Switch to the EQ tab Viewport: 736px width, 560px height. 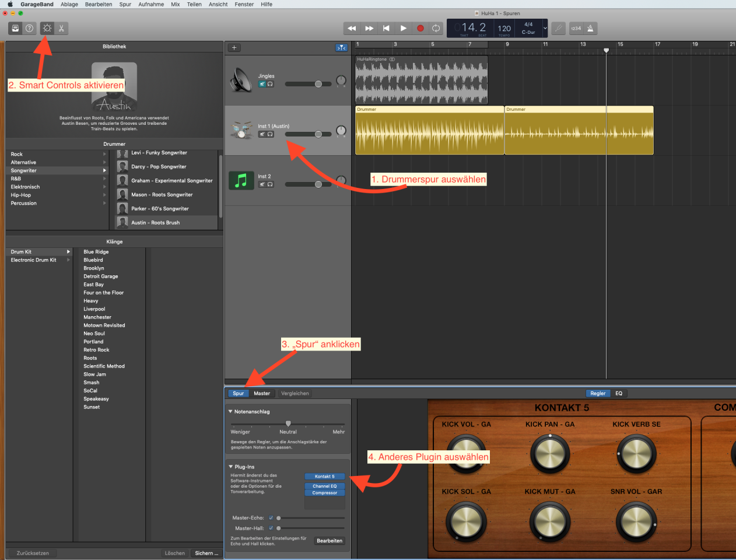[x=619, y=393]
